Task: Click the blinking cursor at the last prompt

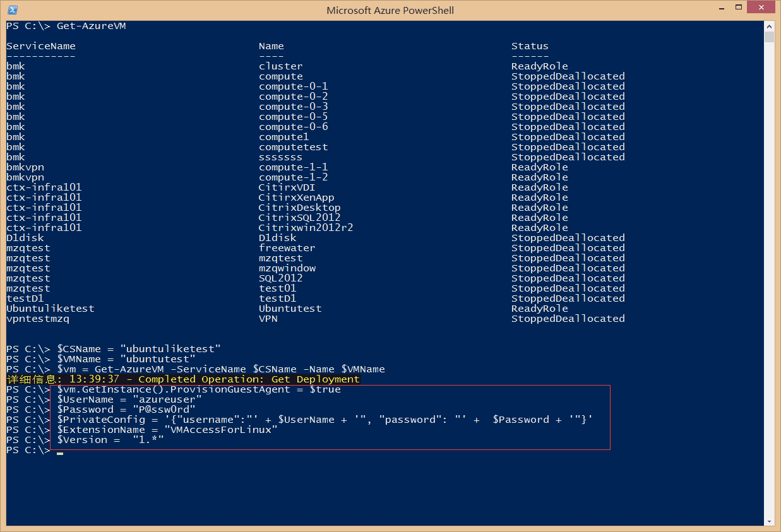Action: tap(60, 452)
